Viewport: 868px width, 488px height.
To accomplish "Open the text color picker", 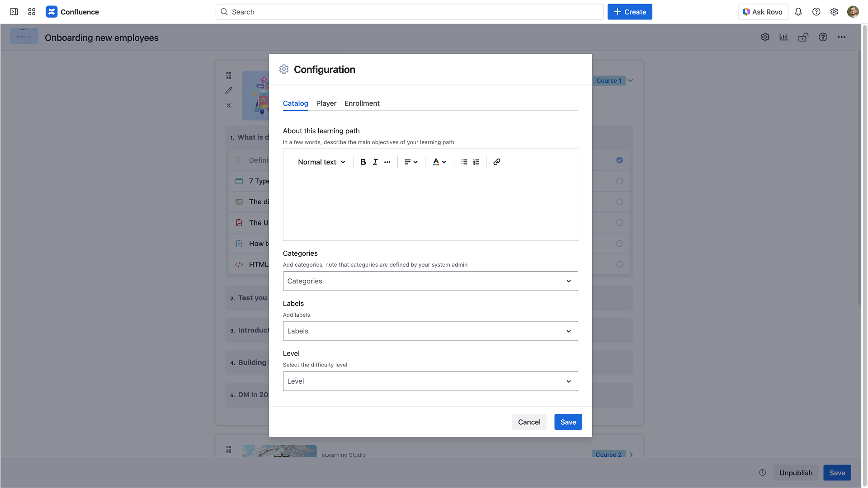I will tap(439, 162).
